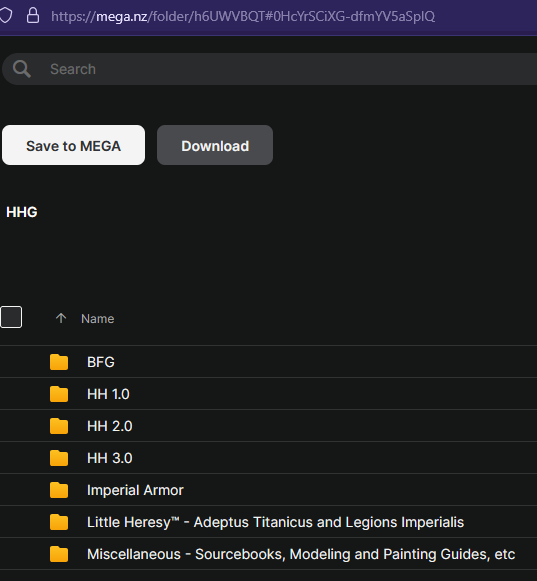537x581 pixels.
Task: Click the shield icon in address bar
Action: point(6,16)
